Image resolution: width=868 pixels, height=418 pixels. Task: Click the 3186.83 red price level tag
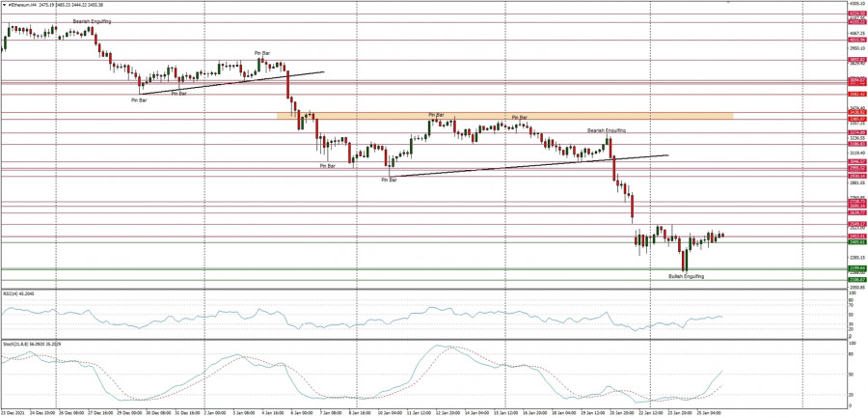(x=857, y=144)
